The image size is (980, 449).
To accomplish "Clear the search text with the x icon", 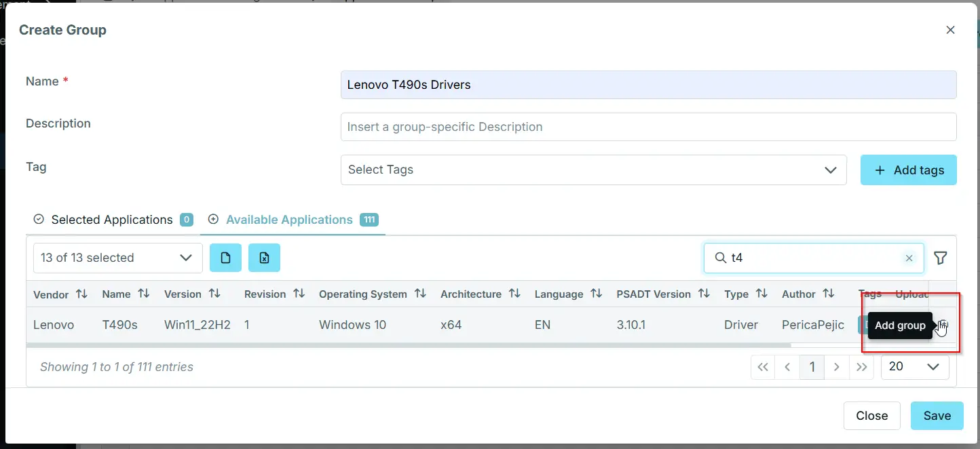I will tap(909, 258).
